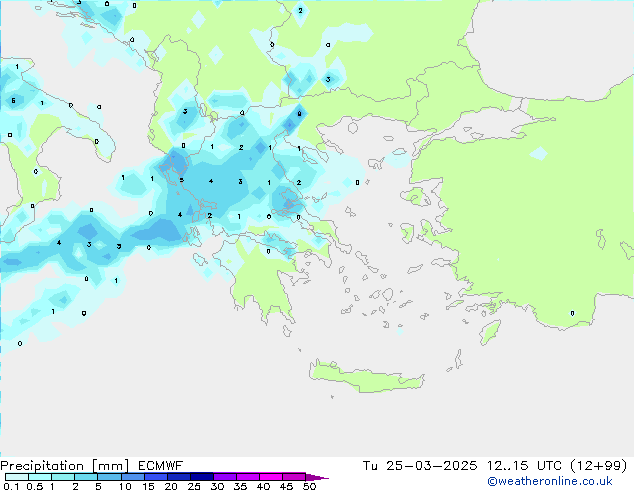Viewport: 634px width, 490px height.
Task: Click the map value 6 over Italy
Action: (x=13, y=101)
